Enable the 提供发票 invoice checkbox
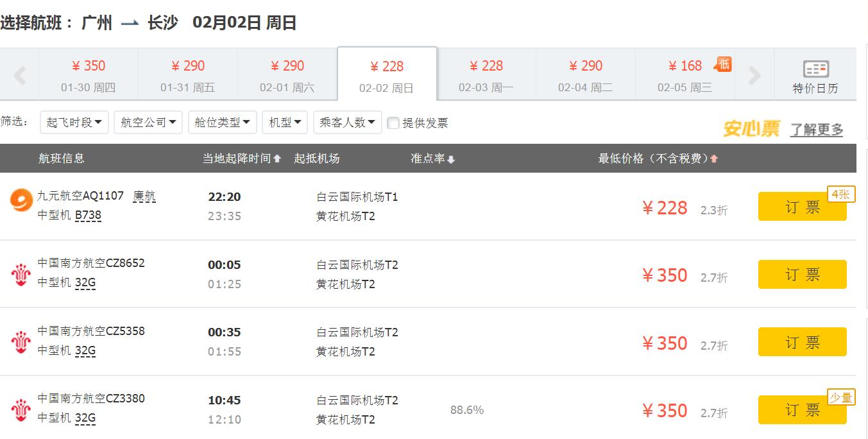Screen dimensions: 868x439 (393, 123)
